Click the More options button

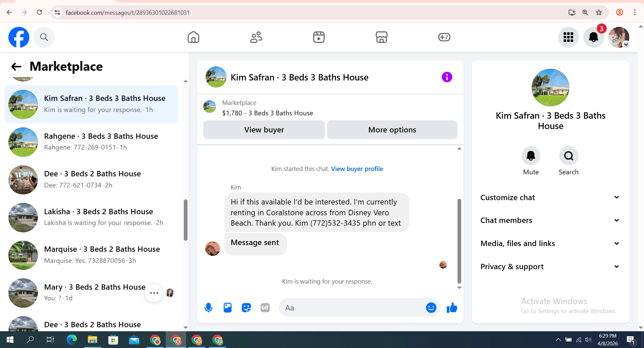392,130
